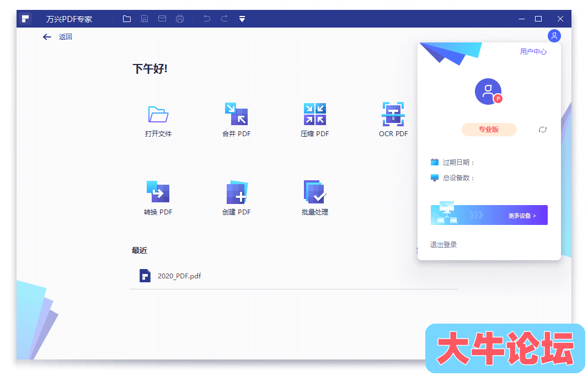Click the 总设备数 monitor icon

click(x=435, y=178)
